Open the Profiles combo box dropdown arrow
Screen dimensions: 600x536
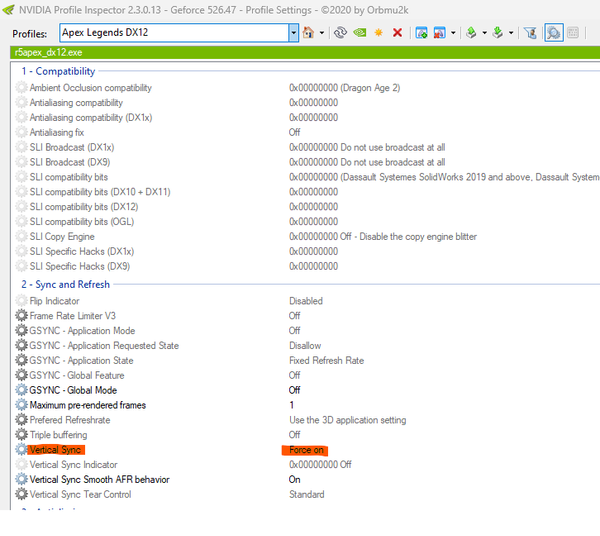[x=293, y=33]
